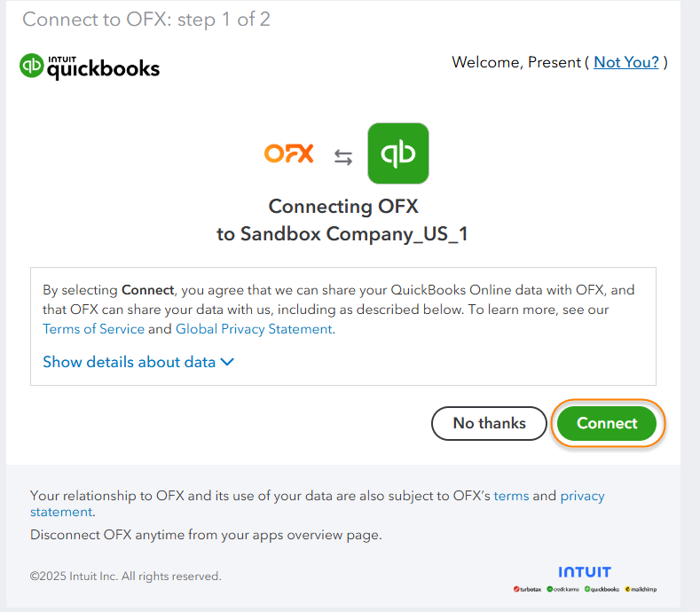700x612 pixels.
Task: Click the 'Connecting OFX' heading text
Action: pos(343,207)
